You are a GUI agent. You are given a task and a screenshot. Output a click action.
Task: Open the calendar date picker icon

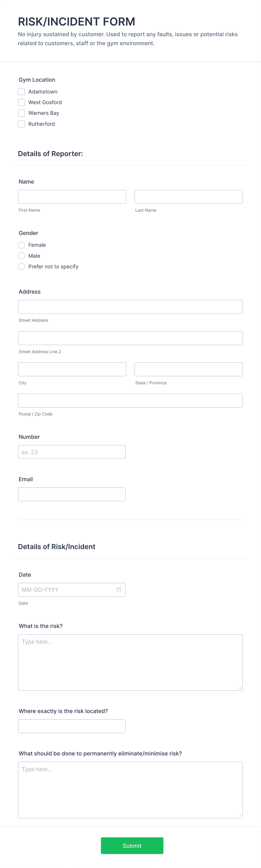[119, 590]
